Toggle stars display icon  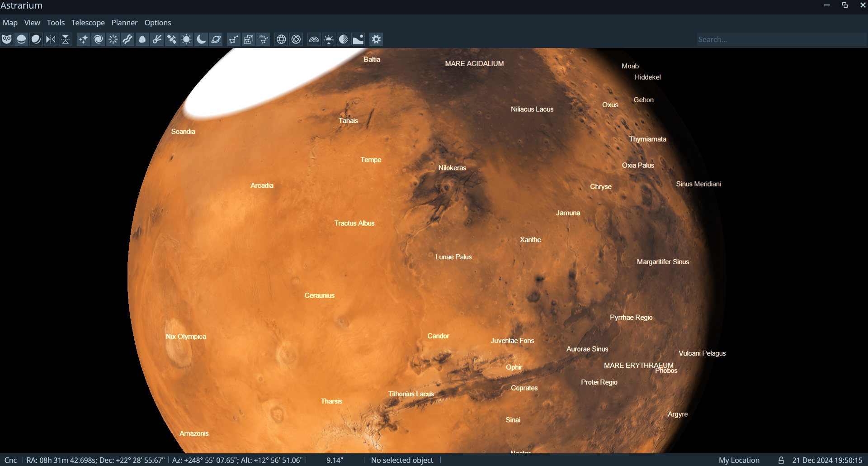click(x=83, y=39)
